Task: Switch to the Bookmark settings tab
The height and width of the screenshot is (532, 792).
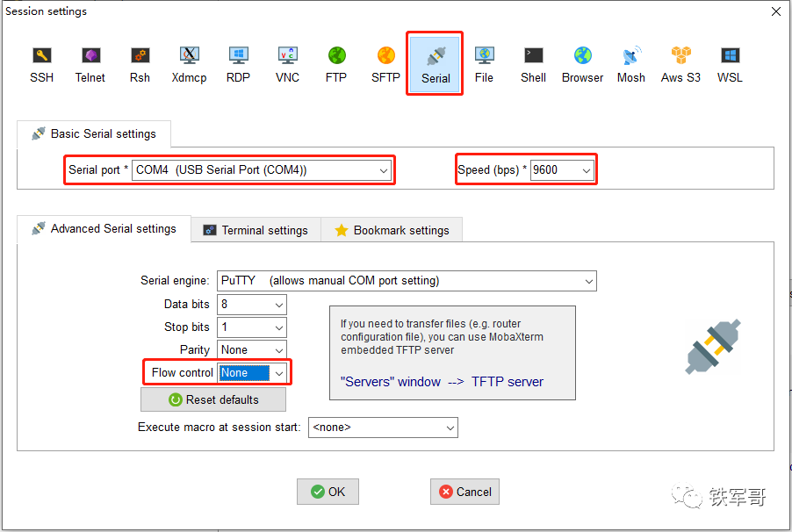Action: [x=392, y=230]
